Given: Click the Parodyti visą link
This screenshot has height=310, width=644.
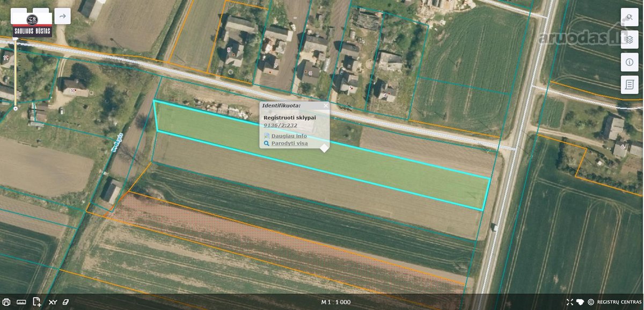Looking at the screenshot, I should pyautogui.click(x=289, y=143).
